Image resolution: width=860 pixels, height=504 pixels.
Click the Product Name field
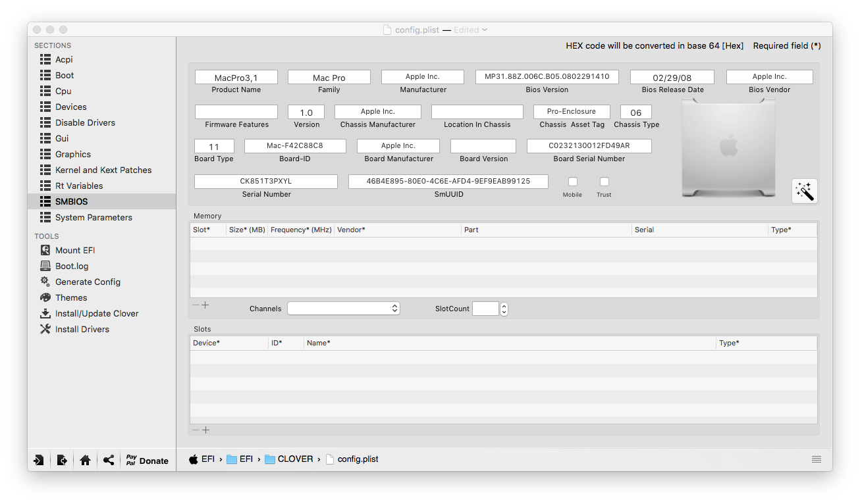(x=236, y=77)
